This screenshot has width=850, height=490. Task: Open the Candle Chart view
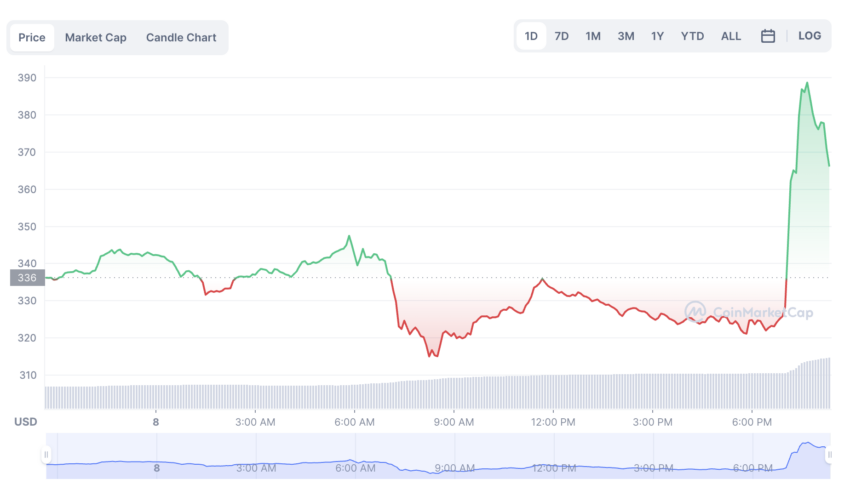(x=181, y=37)
